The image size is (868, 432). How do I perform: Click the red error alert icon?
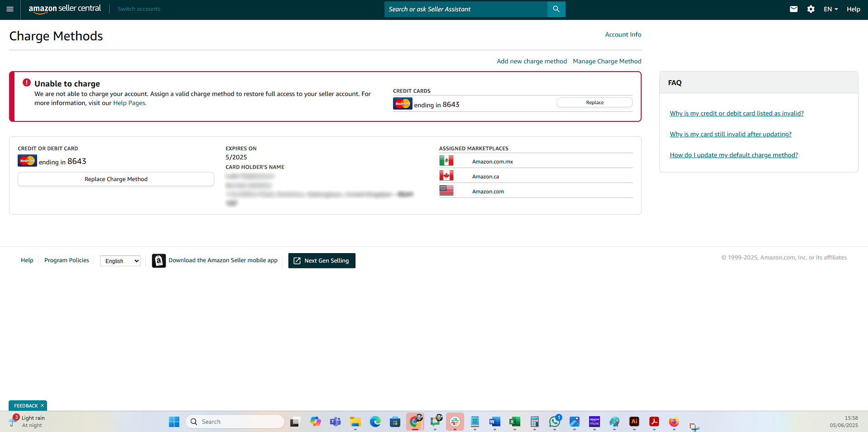pyautogui.click(x=27, y=83)
